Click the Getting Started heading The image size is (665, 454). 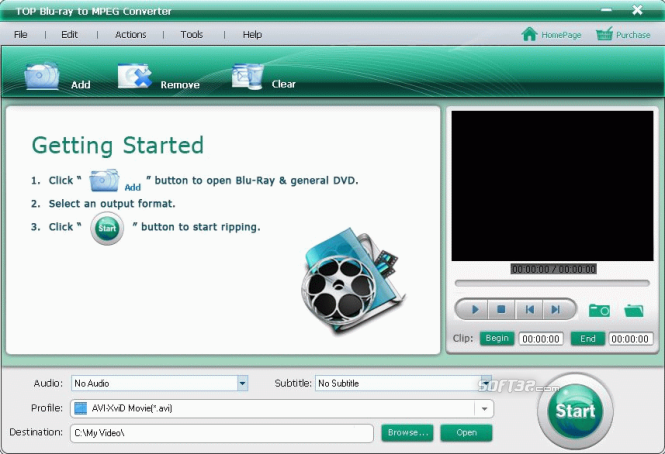(x=118, y=146)
